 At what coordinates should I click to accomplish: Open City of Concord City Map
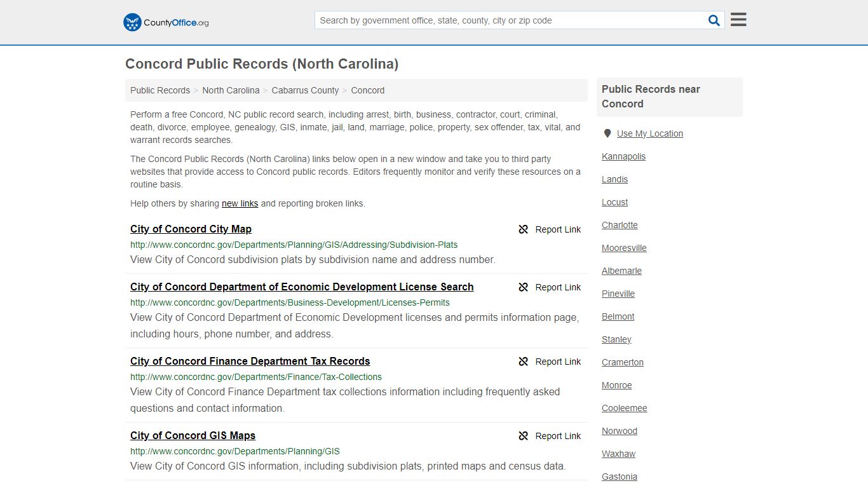click(191, 229)
